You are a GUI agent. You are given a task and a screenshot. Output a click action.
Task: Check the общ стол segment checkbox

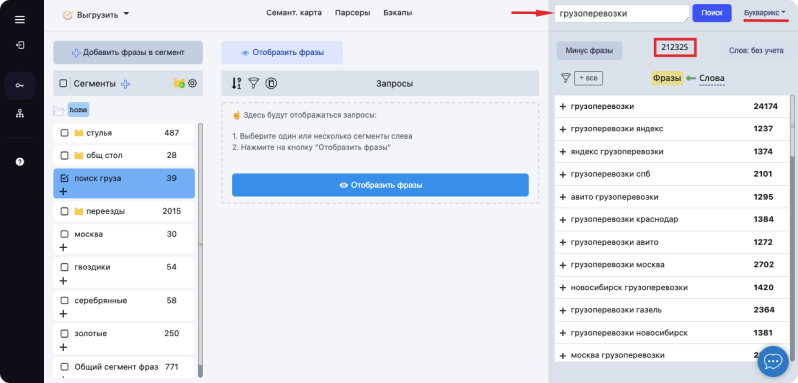[65, 156]
